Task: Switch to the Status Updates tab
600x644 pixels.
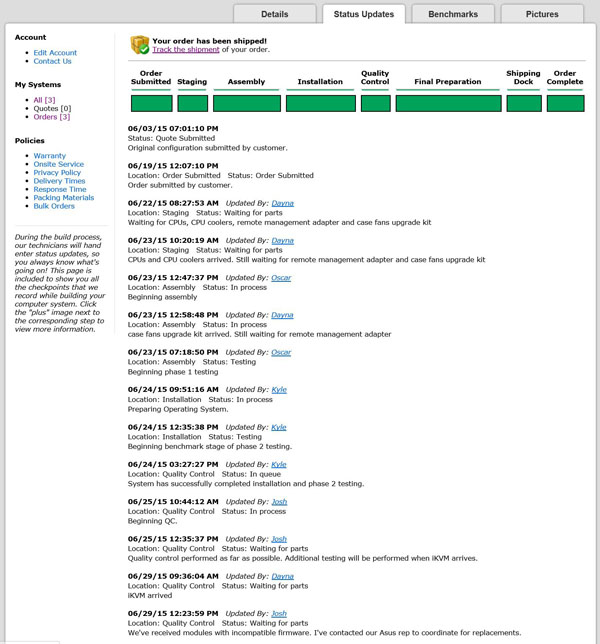Action: point(364,14)
